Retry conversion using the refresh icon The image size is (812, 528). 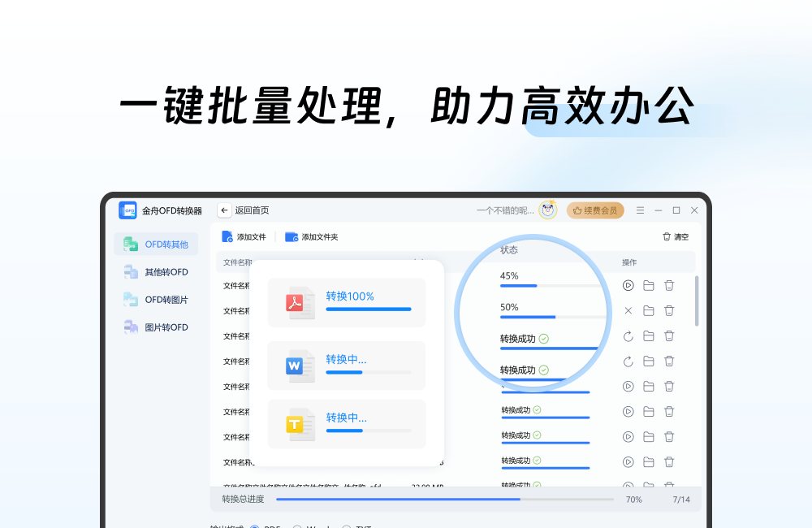[x=627, y=335]
